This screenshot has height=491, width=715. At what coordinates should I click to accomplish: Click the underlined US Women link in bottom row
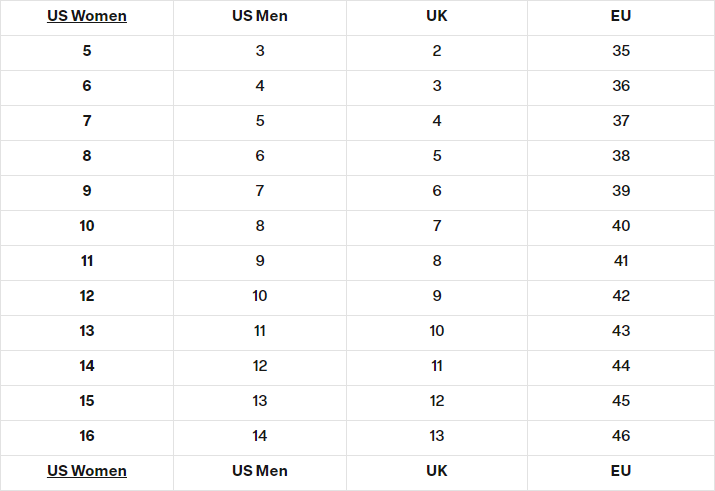pyautogui.click(x=87, y=471)
